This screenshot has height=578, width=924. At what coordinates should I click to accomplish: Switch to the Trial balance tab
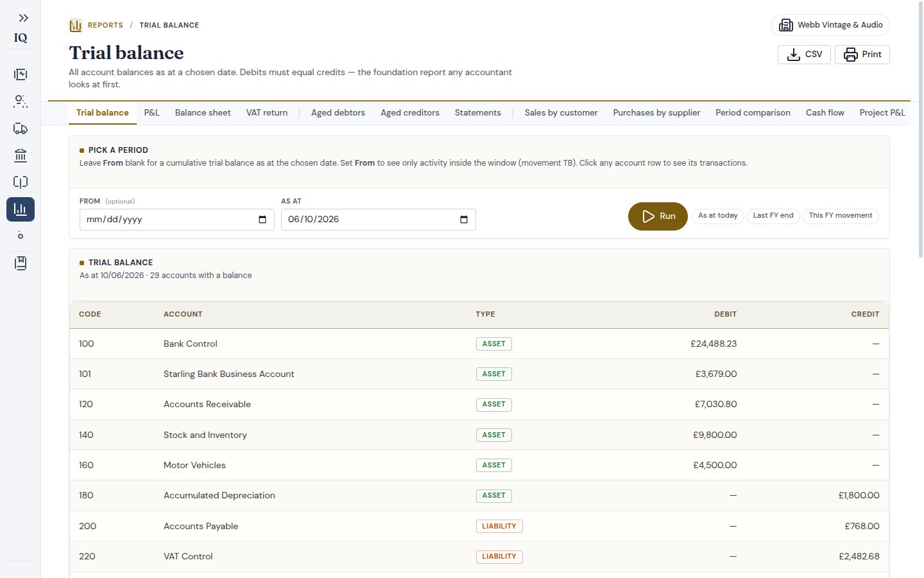click(103, 112)
